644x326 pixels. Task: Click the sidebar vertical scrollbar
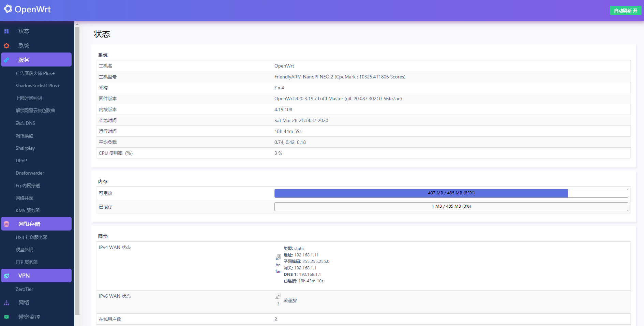(77, 171)
